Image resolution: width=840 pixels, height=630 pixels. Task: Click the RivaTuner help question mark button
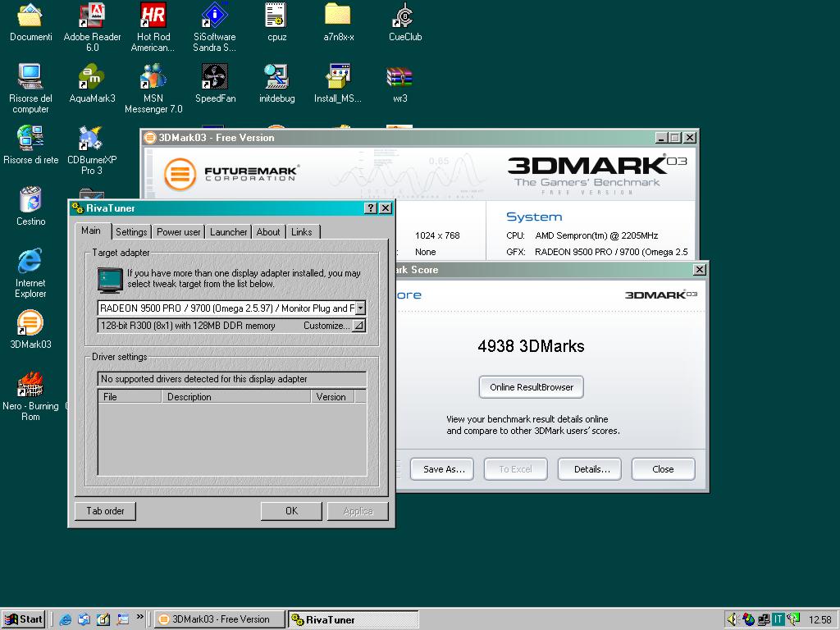coord(370,208)
